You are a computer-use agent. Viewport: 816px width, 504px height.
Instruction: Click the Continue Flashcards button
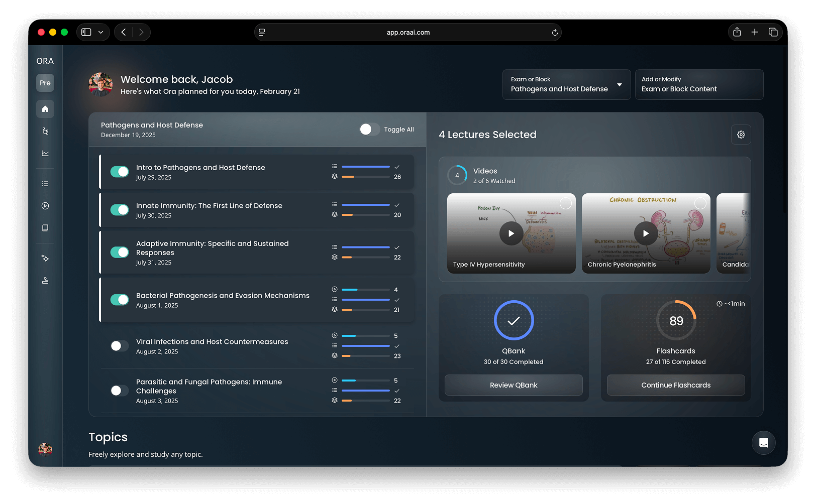click(x=675, y=385)
